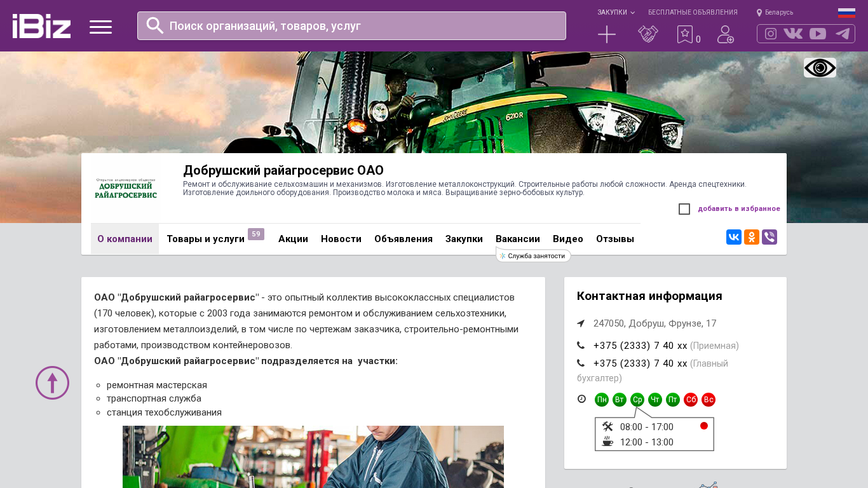Toggle the accessibility eye view

tap(820, 67)
